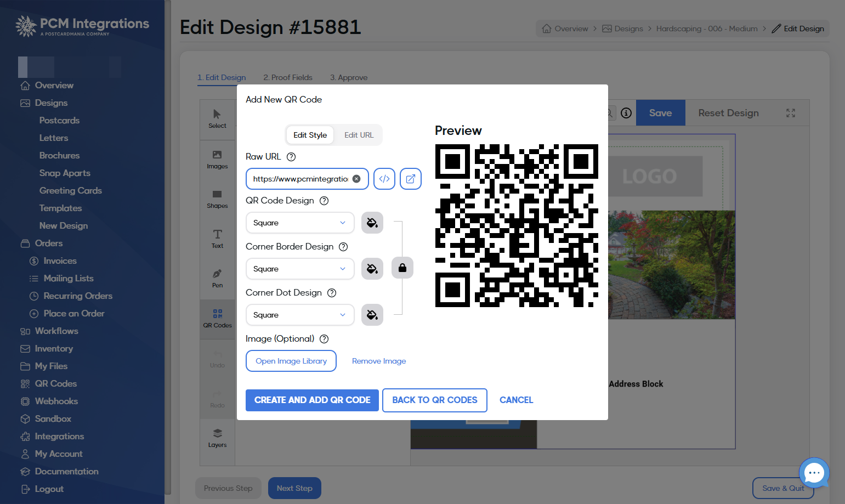Go to the 2. Proof Fields tab
The image size is (845, 504).
(288, 77)
